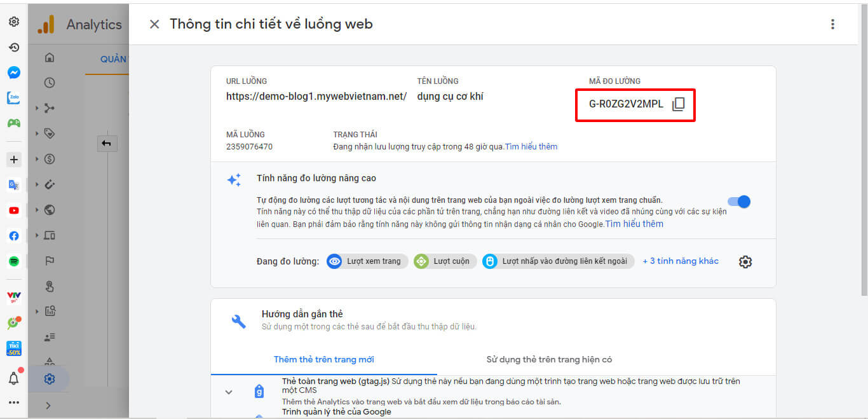
Task: Expand the gtag.js global site tag section
Action: 229,392
